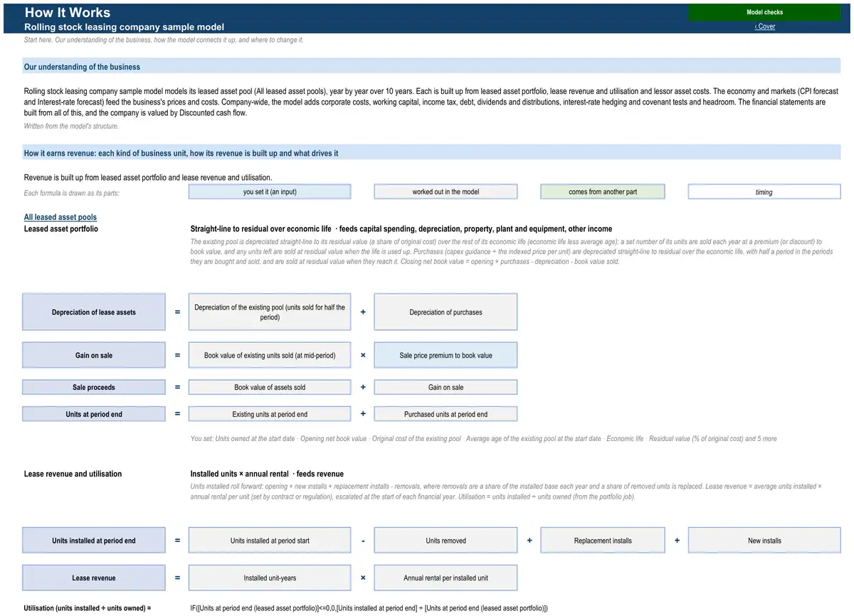
Task: Select the "Purchased units at period end" box
Action: click(446, 414)
